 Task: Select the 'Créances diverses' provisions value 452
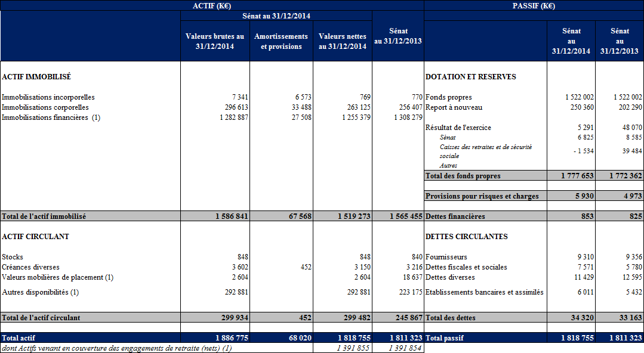tap(305, 267)
